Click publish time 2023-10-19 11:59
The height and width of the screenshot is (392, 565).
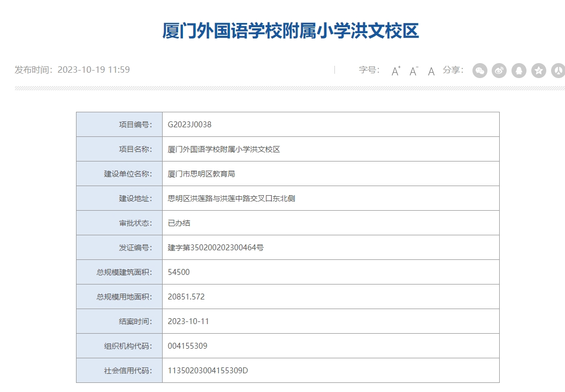click(x=94, y=70)
